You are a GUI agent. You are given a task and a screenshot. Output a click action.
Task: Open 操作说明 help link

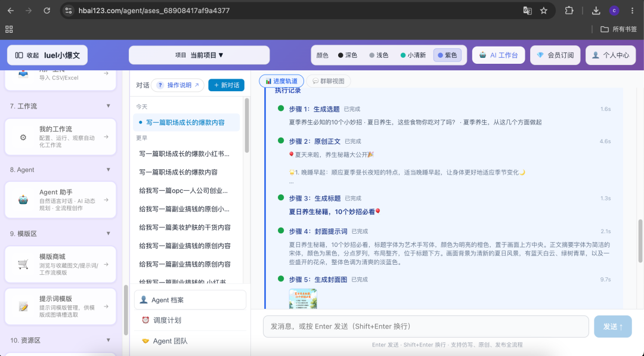coord(178,85)
